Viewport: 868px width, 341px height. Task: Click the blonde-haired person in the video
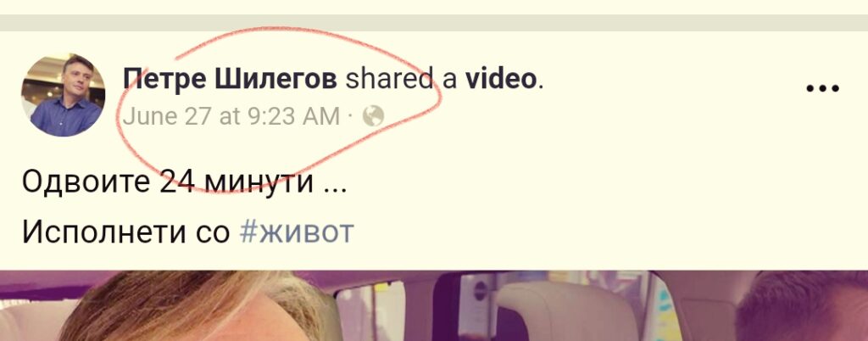188,307
